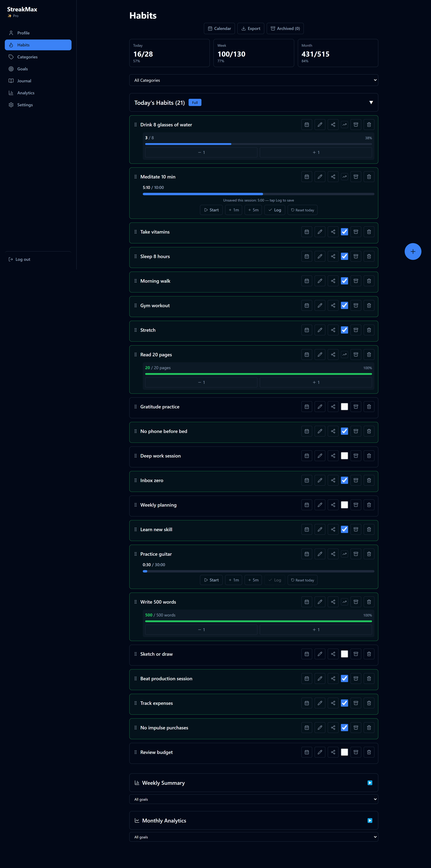Open Categories in the sidebar
431x868 pixels.
pos(38,57)
